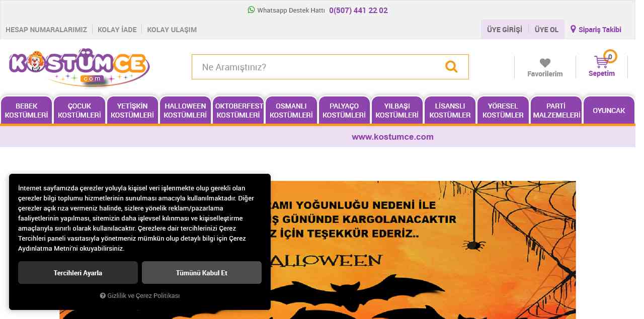The width and height of the screenshot is (644, 319).
Task: Open the Oktoberfest Kostümleri menu
Action: pos(238,111)
